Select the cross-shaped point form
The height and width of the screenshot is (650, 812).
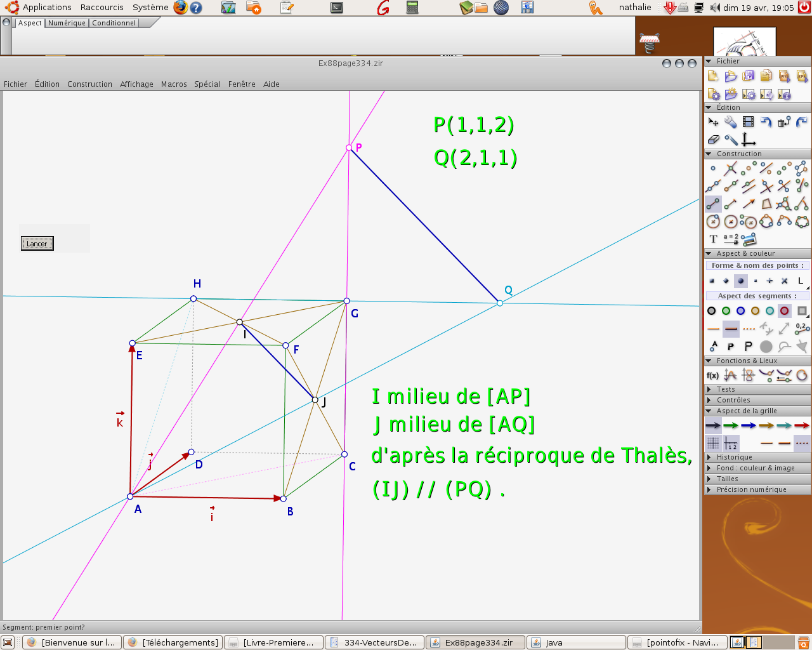(784, 281)
